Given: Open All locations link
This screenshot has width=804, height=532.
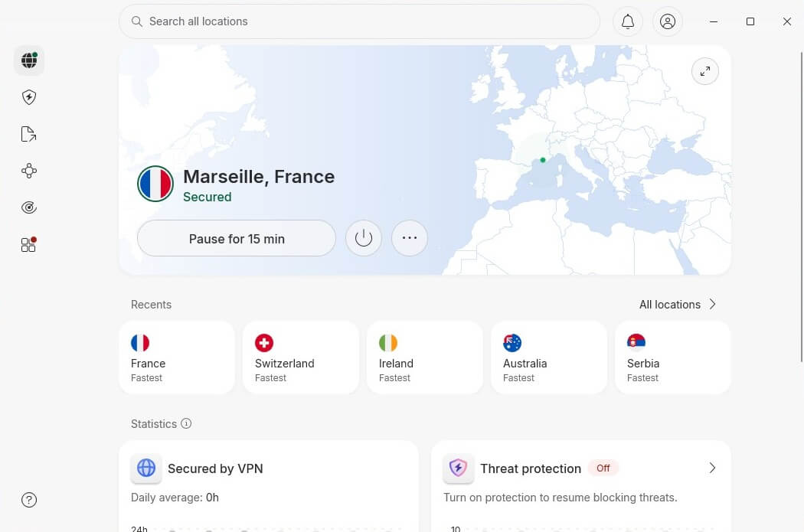Looking at the screenshot, I should pos(670,305).
